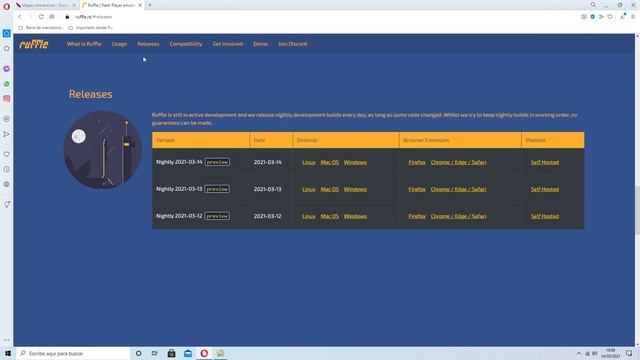The image size is (640, 360).
Task: Open the Opera account profile icon
Action: coord(622,17)
